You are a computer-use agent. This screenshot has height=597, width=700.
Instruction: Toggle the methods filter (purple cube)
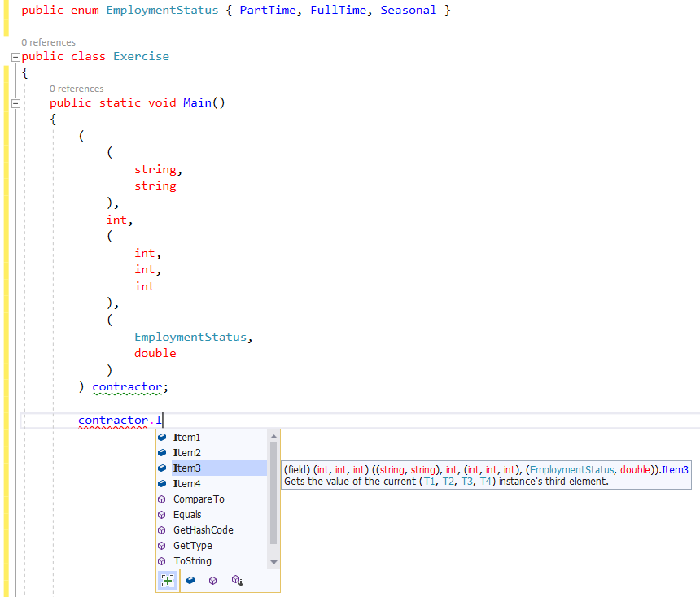(x=213, y=581)
